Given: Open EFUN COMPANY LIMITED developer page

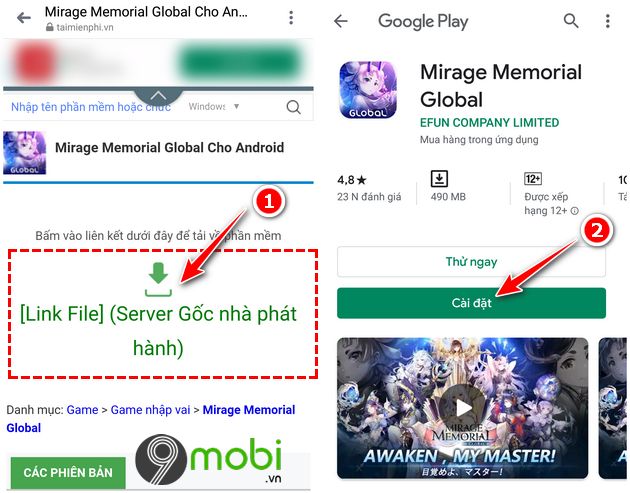Looking at the screenshot, I should 489,123.
